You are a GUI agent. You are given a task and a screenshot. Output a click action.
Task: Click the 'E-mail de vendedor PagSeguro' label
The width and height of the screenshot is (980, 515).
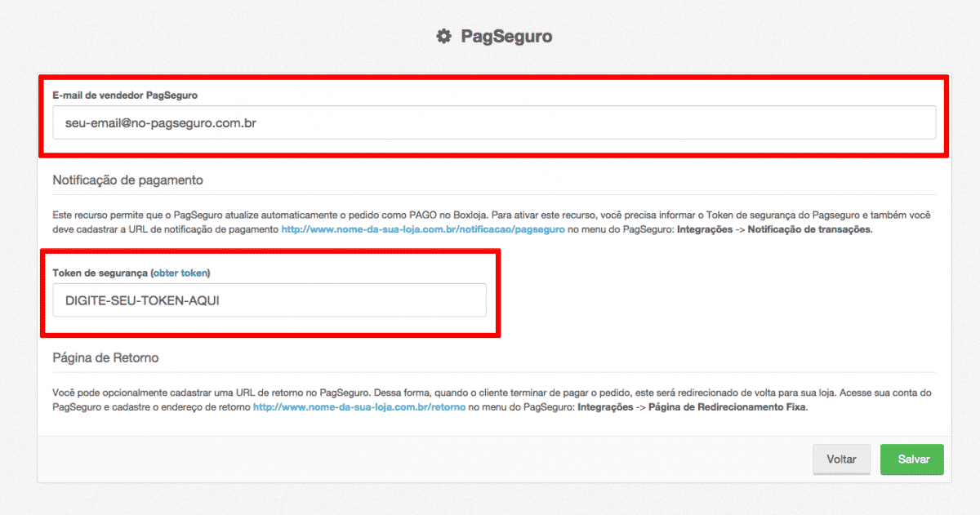125,95
